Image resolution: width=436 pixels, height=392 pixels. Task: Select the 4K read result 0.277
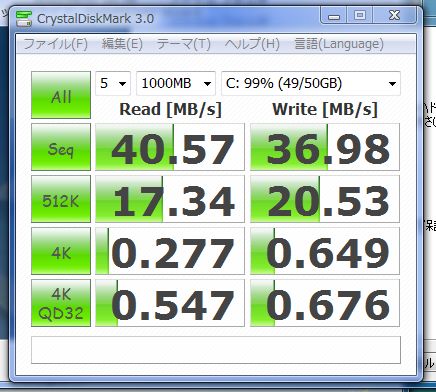pyautogui.click(x=170, y=251)
